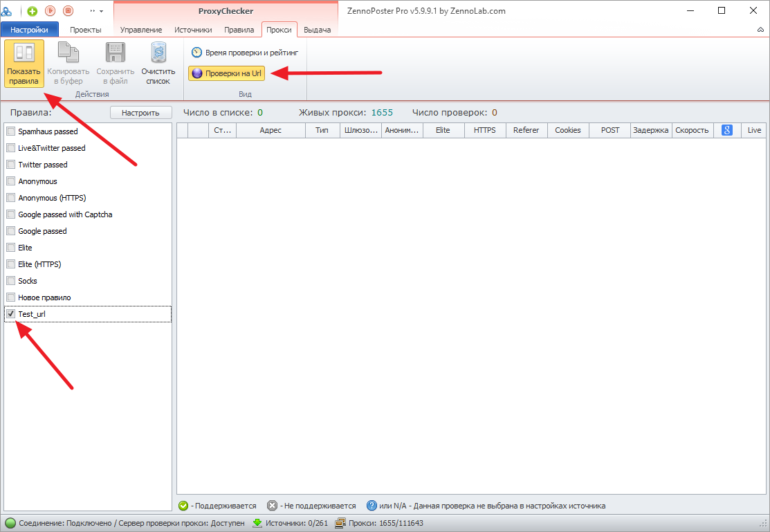The height and width of the screenshot is (532, 770).
Task: Click Живых прокси count 1655
Action: pos(382,113)
